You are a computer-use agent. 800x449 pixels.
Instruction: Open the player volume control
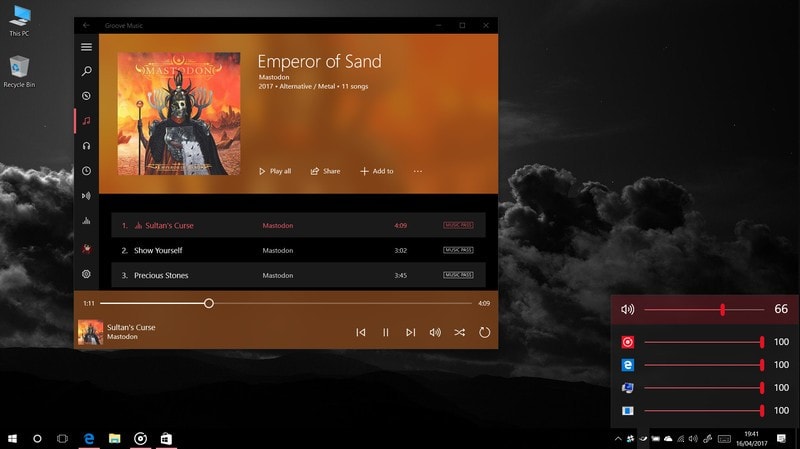(x=435, y=333)
